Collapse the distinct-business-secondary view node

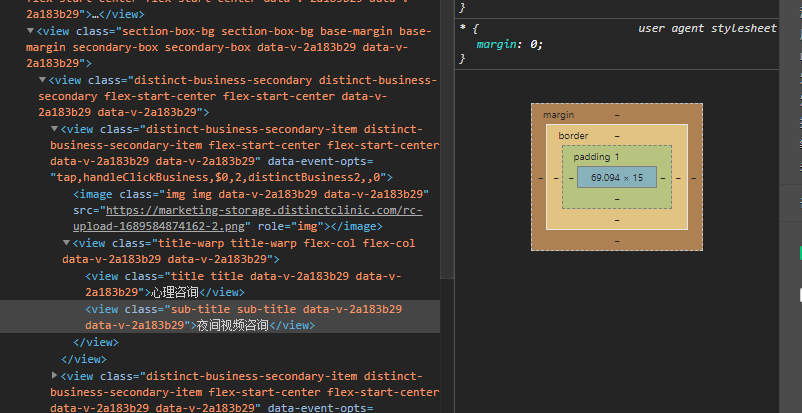[x=42, y=80]
